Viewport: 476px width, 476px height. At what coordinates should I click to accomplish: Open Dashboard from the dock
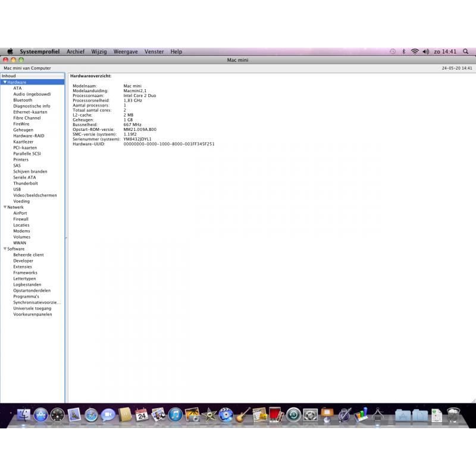[x=57, y=415]
